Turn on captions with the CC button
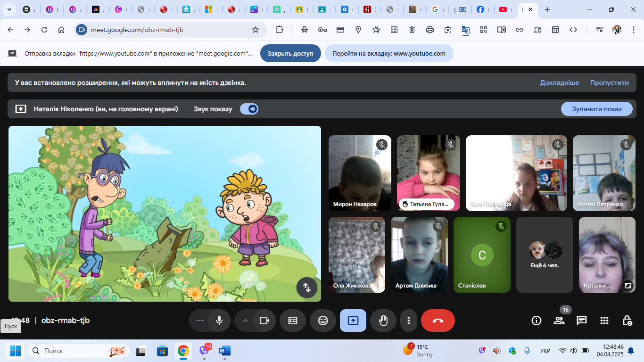644x362 pixels. point(293,321)
